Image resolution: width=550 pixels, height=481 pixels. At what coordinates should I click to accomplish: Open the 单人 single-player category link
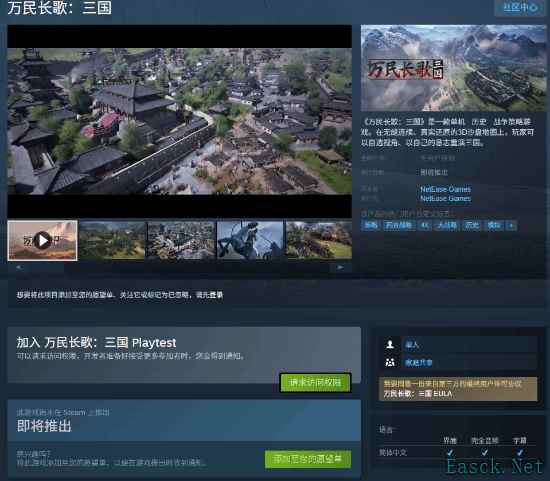[x=412, y=345]
